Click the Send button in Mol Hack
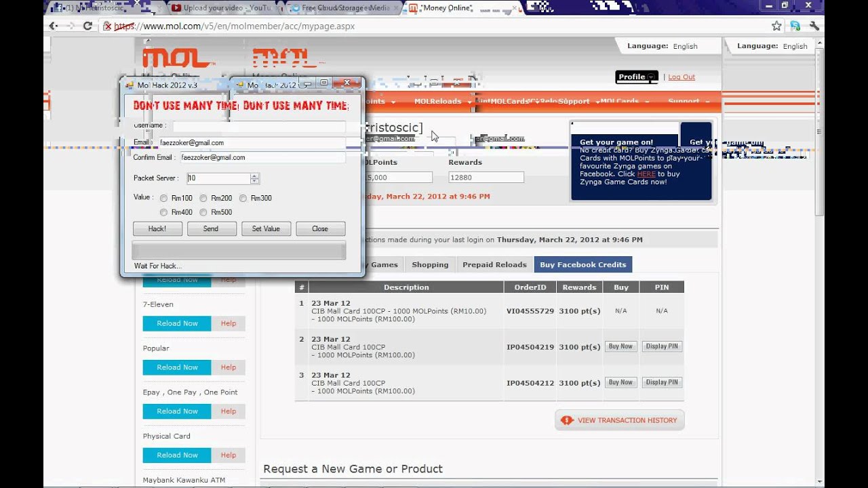The height and width of the screenshot is (488, 868). pyautogui.click(x=211, y=228)
